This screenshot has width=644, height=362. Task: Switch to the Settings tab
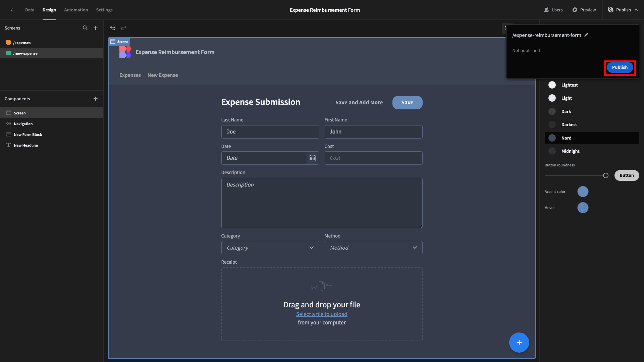(104, 10)
